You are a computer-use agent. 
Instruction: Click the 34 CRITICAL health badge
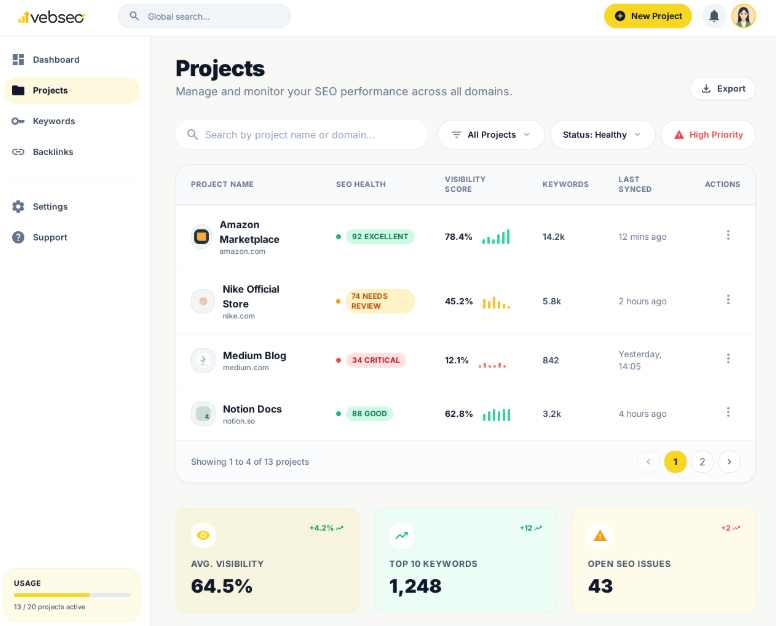tap(376, 360)
